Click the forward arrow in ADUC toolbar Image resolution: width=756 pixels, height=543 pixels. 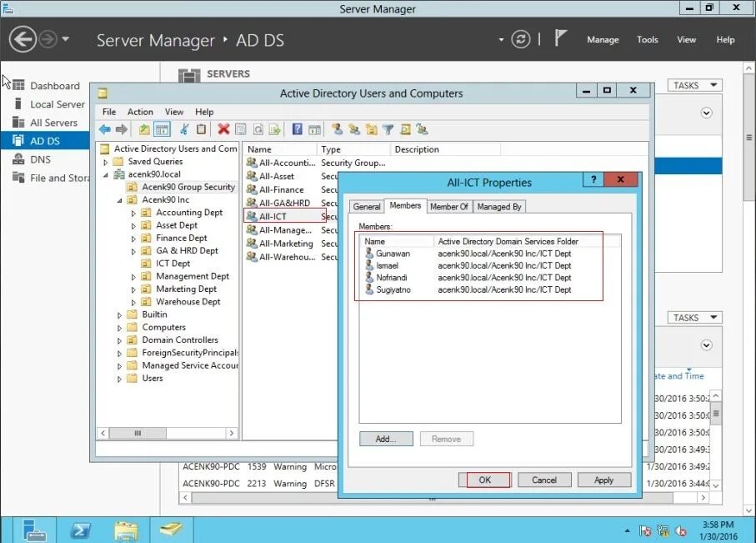coord(122,129)
